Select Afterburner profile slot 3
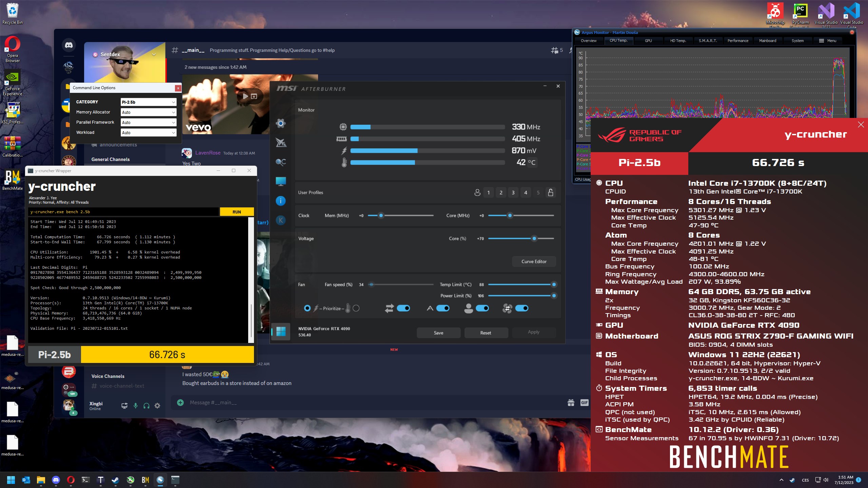Viewport: 868px width, 488px height. tap(513, 192)
